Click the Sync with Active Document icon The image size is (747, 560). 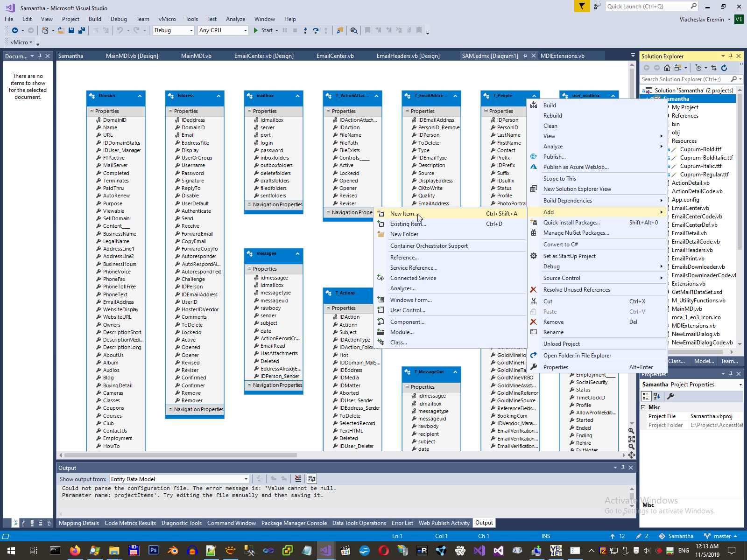pos(714,68)
